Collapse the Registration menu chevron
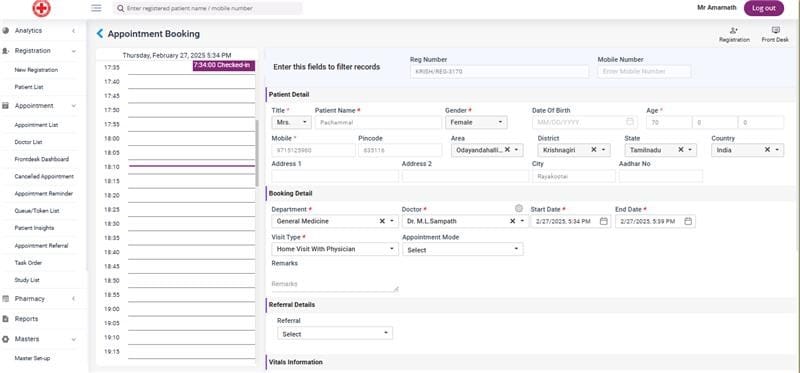This screenshot has height=373, width=800. click(x=73, y=51)
